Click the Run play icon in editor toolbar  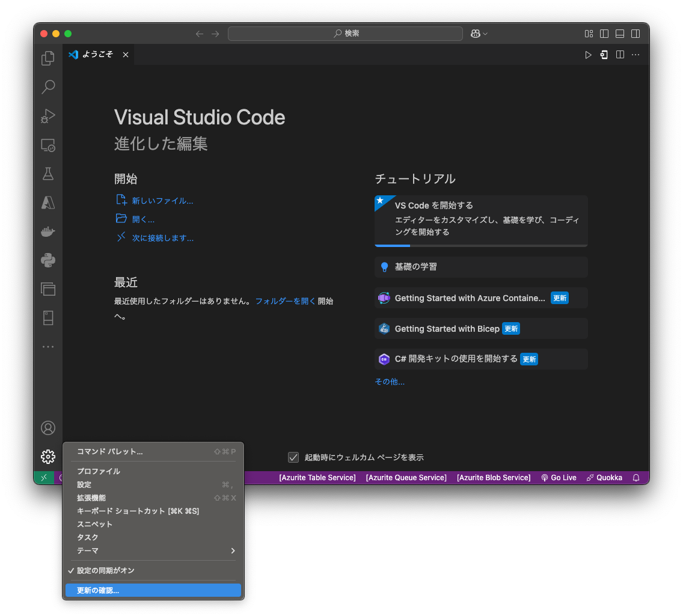[x=588, y=55]
